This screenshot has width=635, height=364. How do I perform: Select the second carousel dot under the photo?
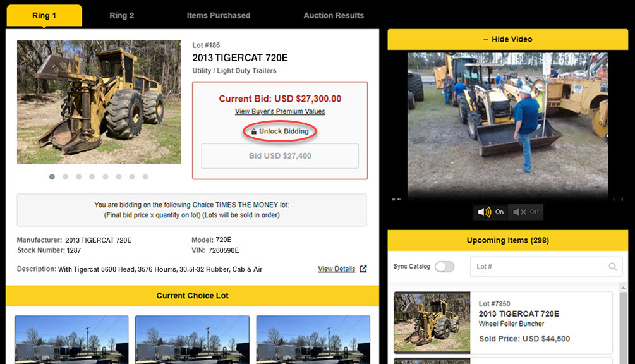point(66,177)
